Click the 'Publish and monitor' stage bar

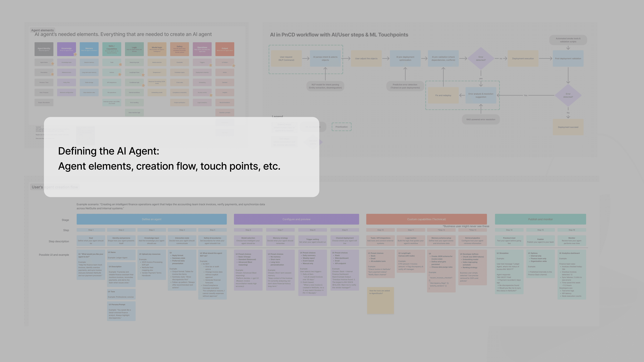point(540,219)
